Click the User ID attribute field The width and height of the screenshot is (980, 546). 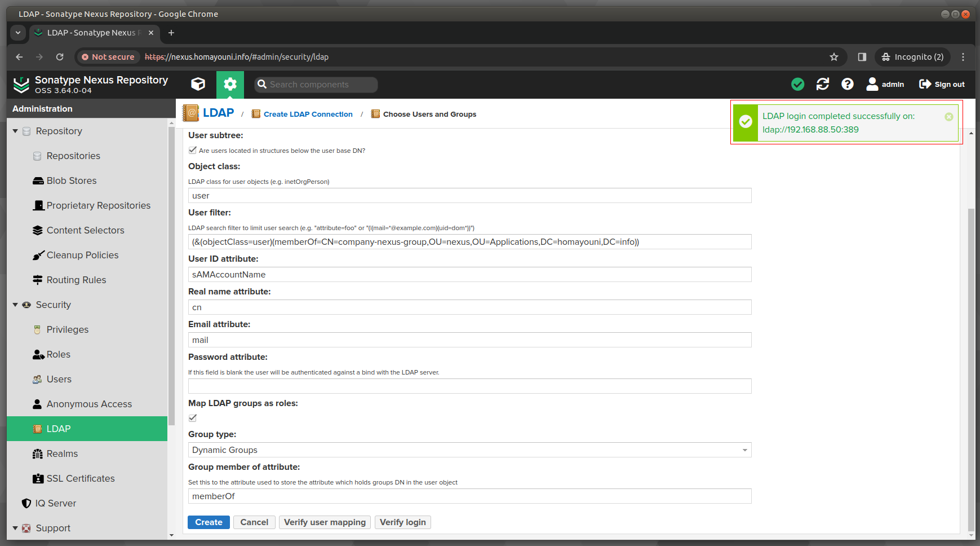[x=469, y=275]
